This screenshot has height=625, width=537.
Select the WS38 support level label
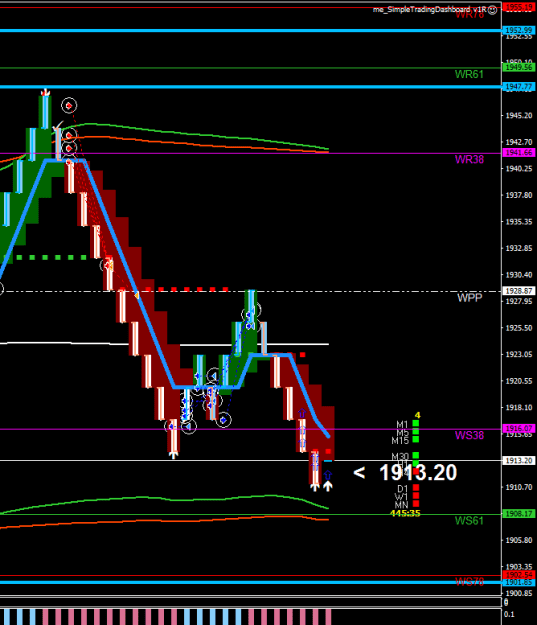(469, 435)
